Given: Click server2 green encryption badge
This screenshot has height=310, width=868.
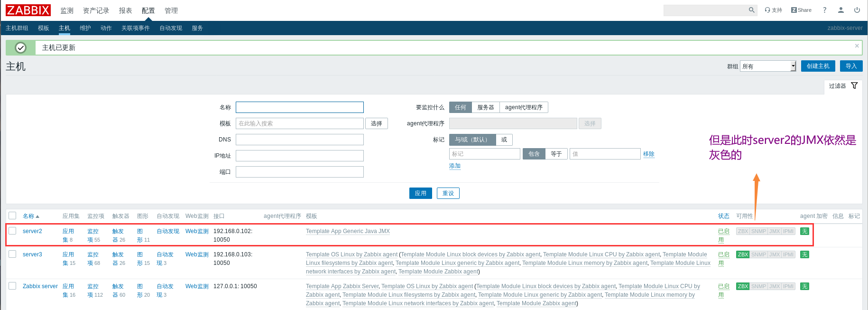Looking at the screenshot, I should (804, 231).
